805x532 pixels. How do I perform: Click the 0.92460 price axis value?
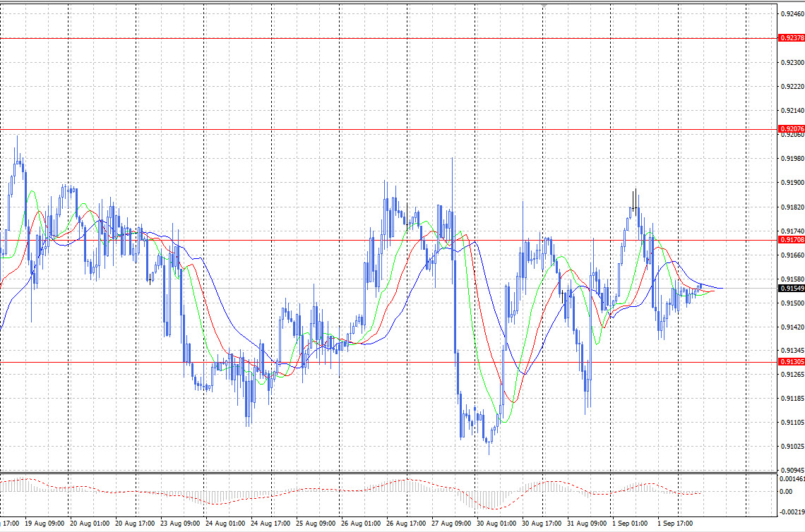point(792,14)
